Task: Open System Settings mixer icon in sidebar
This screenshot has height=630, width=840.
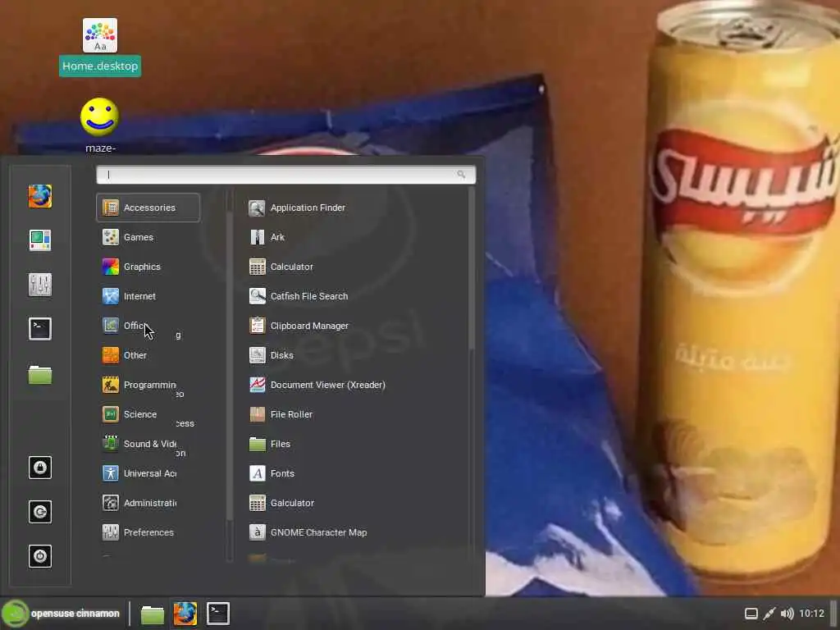Action: pos(40,285)
